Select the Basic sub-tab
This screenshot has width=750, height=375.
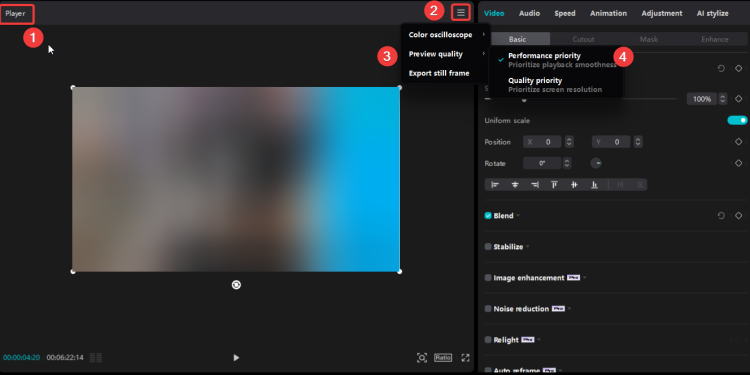(x=518, y=39)
